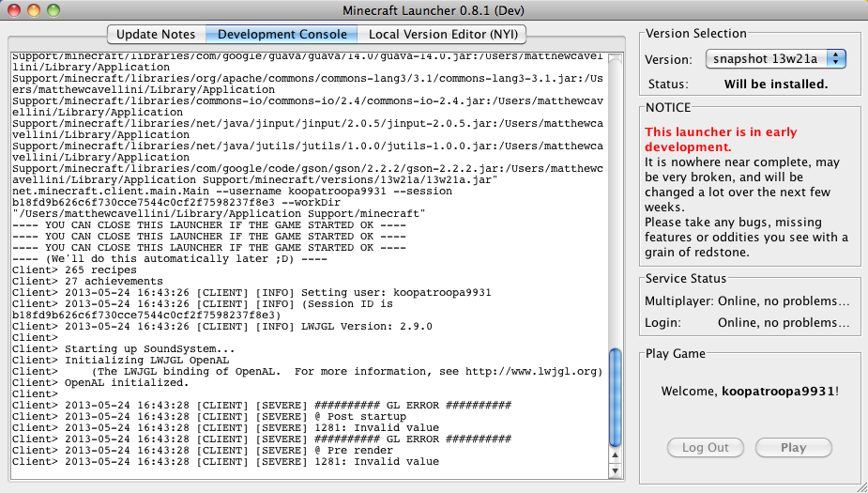Click the 'Starting up SoundSystem...' line
The height and width of the screenshot is (493, 868).
(124, 349)
